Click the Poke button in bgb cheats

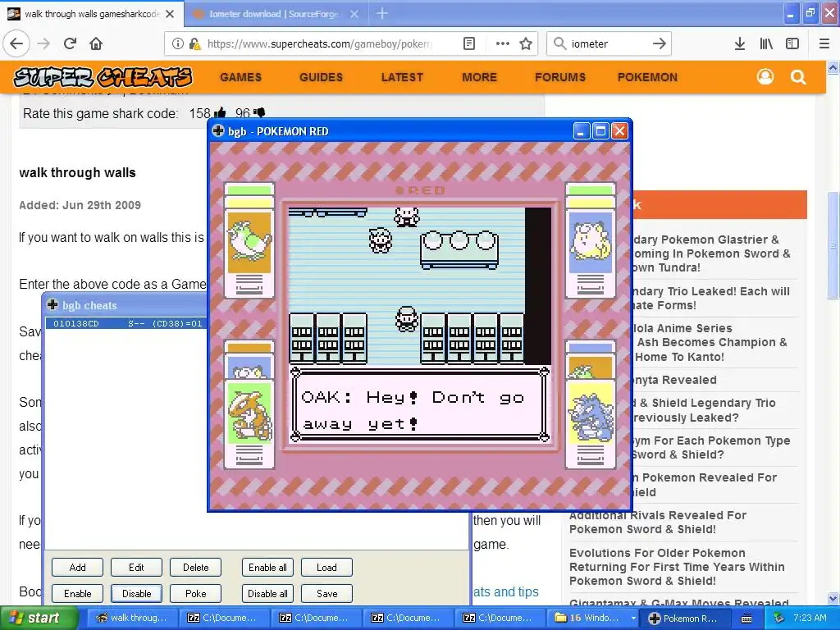tap(195, 594)
